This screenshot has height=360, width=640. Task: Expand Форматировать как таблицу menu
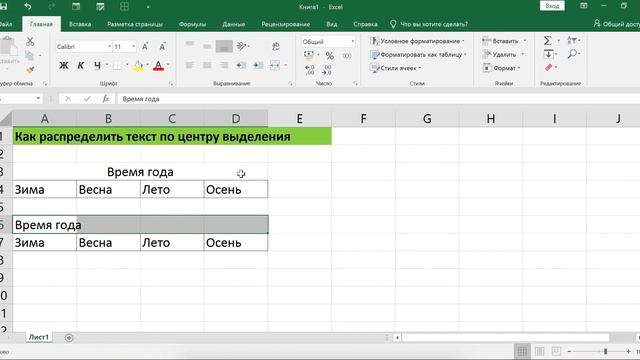point(418,54)
